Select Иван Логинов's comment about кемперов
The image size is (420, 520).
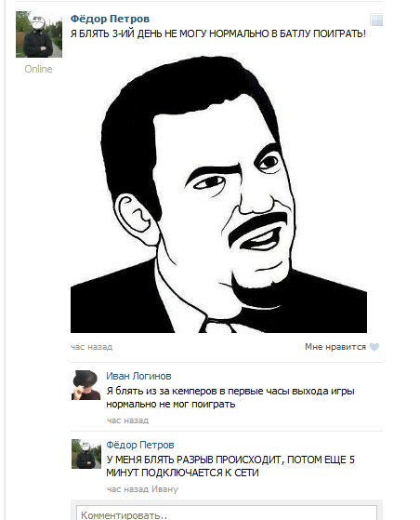pos(230,397)
